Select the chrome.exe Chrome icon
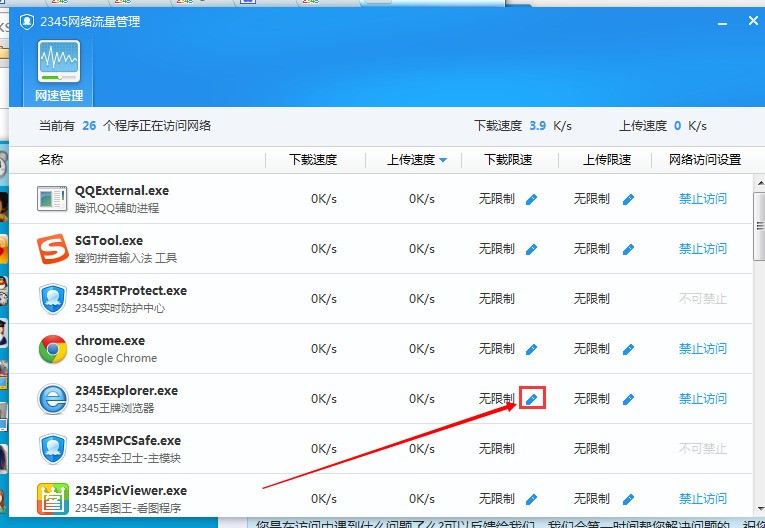This screenshot has width=765, height=528. pos(53,349)
